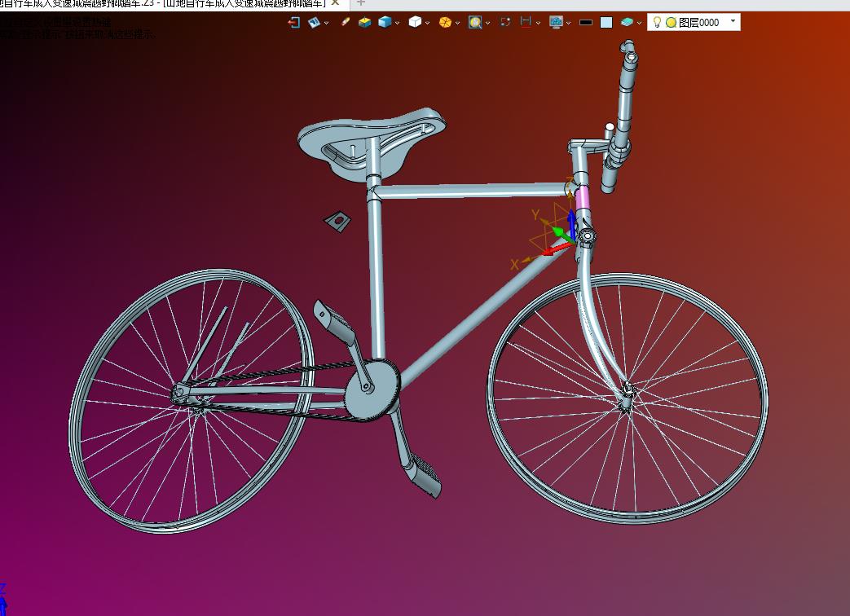The width and height of the screenshot is (850, 616).
Task: Pick the light blue face color swatch
Action: point(606,22)
